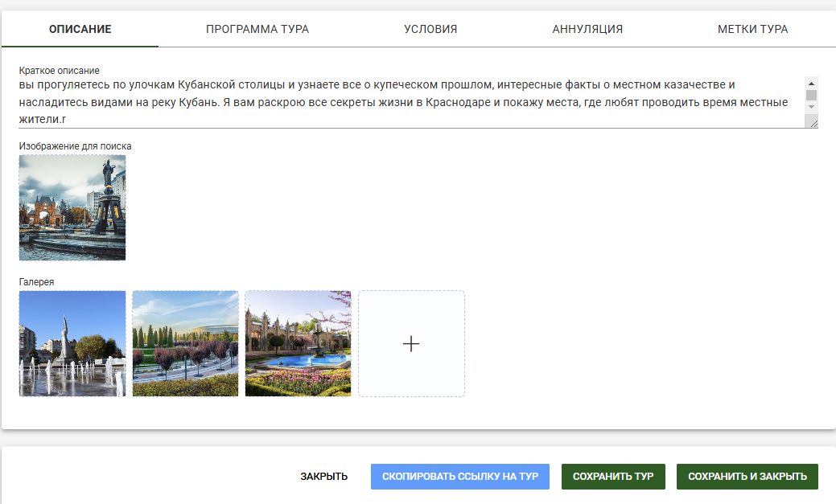Image resolution: width=836 pixels, height=504 pixels.
Task: Select the МЕТКИ ТУРА tab
Action: tap(752, 29)
